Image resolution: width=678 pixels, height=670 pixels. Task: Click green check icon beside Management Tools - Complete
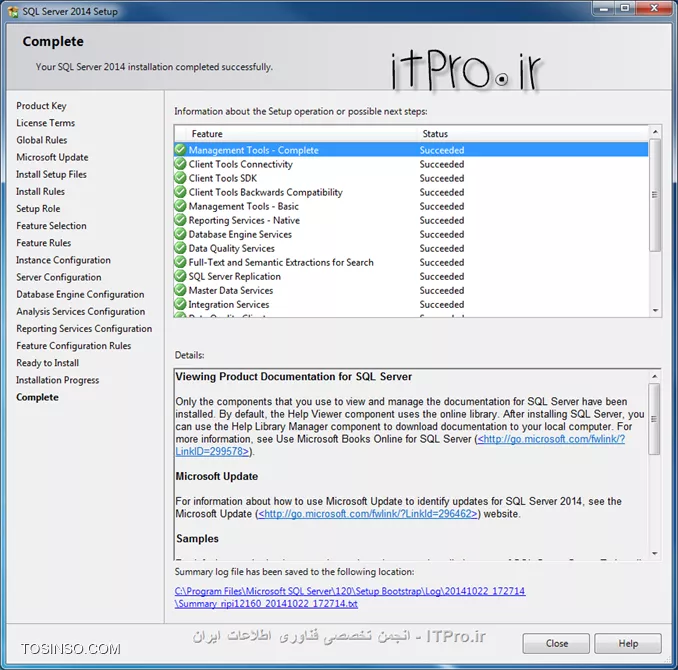click(x=180, y=150)
